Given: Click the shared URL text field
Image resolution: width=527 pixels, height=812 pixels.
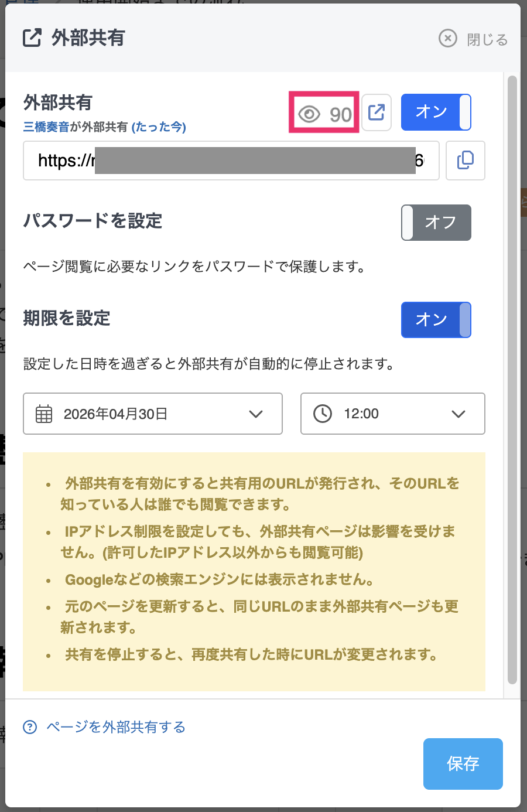Looking at the screenshot, I should tap(231, 161).
